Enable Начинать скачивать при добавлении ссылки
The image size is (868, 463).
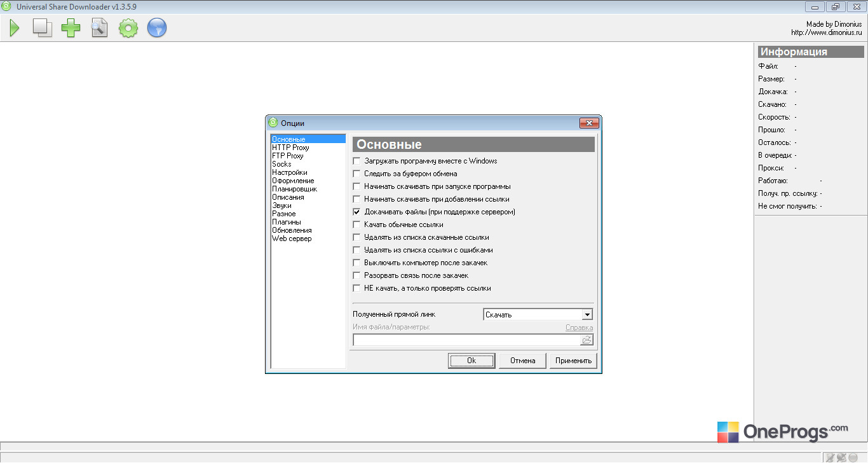(x=356, y=199)
